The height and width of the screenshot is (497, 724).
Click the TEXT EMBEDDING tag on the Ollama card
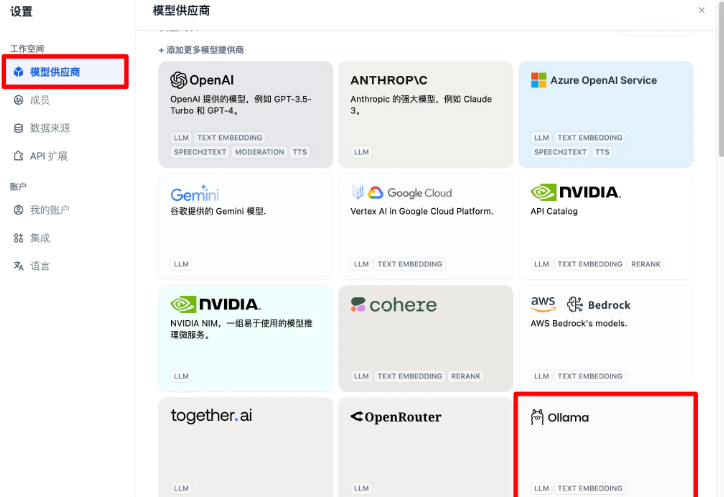tap(590, 488)
